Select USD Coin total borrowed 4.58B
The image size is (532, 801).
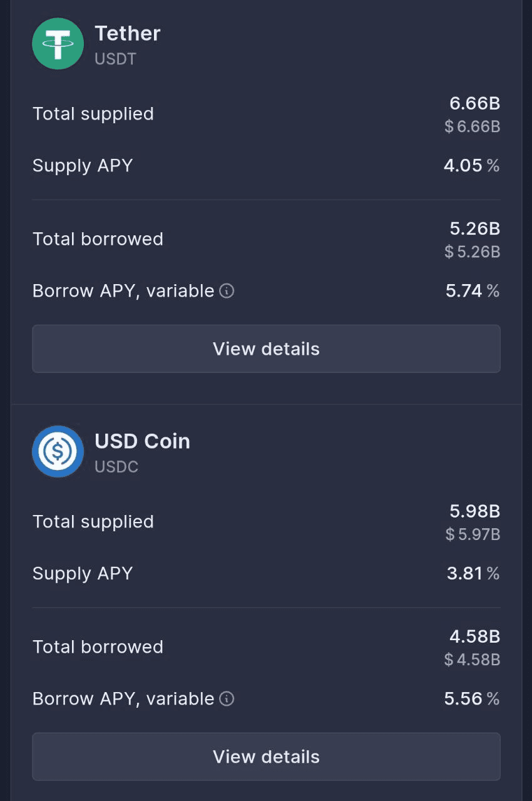click(x=474, y=636)
